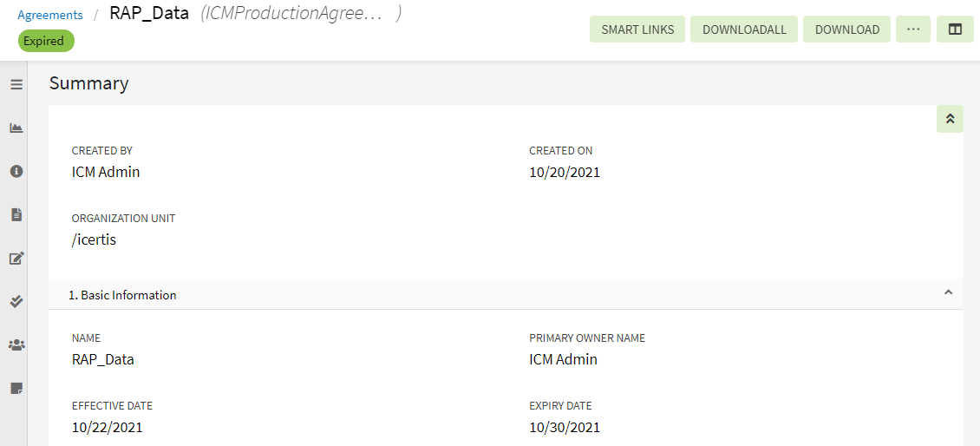Open the document icon in sidebar

16,214
